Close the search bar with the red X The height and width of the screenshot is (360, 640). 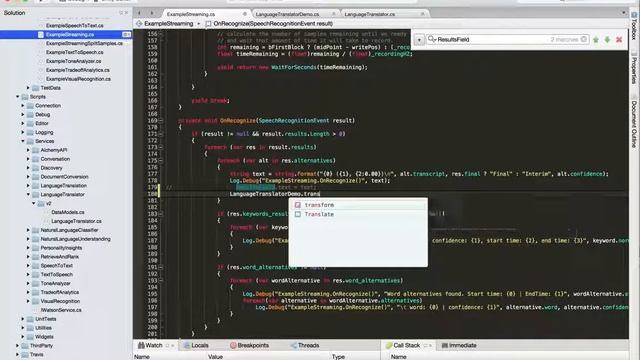[x=619, y=40]
